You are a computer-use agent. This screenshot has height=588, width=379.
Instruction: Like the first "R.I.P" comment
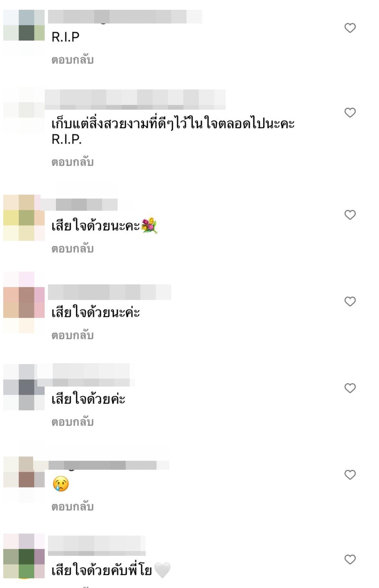pyautogui.click(x=350, y=28)
